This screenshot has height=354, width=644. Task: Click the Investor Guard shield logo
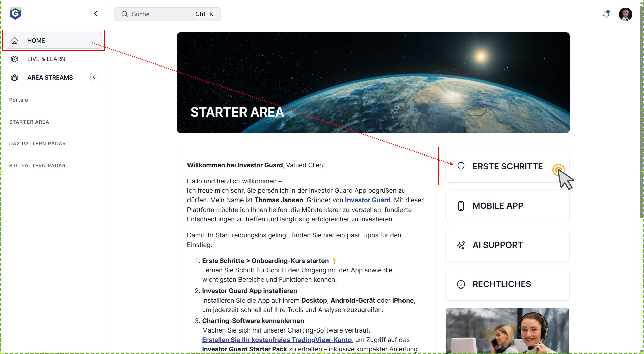pyautogui.click(x=15, y=14)
